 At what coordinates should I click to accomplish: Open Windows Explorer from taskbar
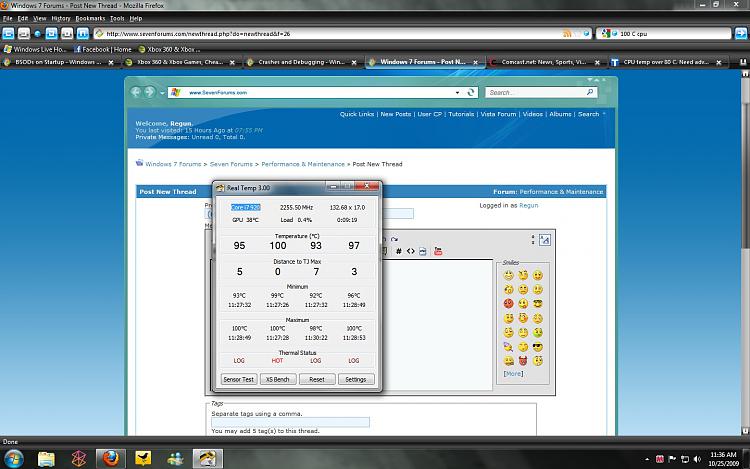[46, 459]
